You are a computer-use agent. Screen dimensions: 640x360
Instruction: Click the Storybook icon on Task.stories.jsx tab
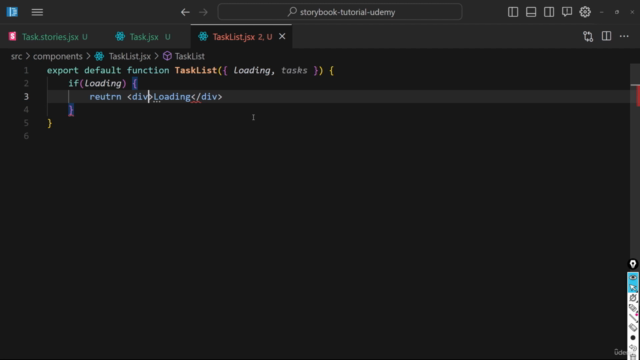[x=13, y=36]
